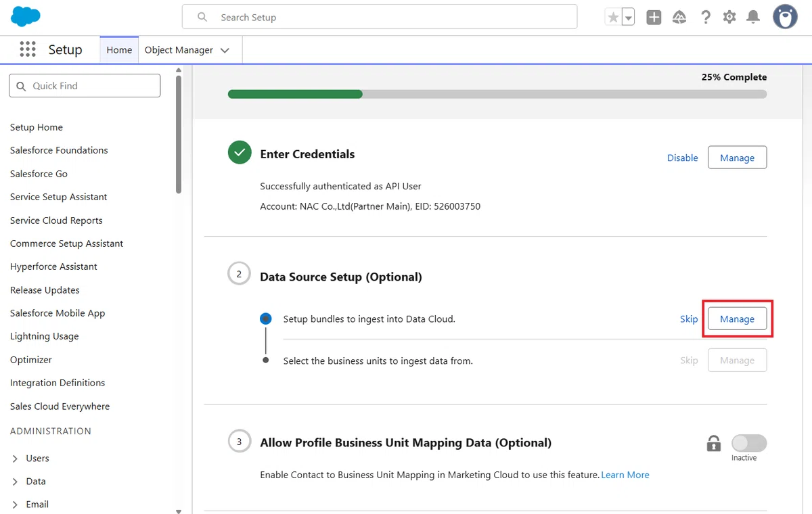Click Skip for business units step
Image resolution: width=812 pixels, height=514 pixels.
point(689,360)
